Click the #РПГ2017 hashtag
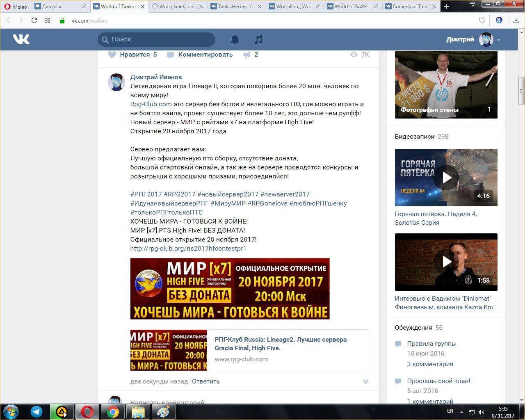 tap(146, 194)
